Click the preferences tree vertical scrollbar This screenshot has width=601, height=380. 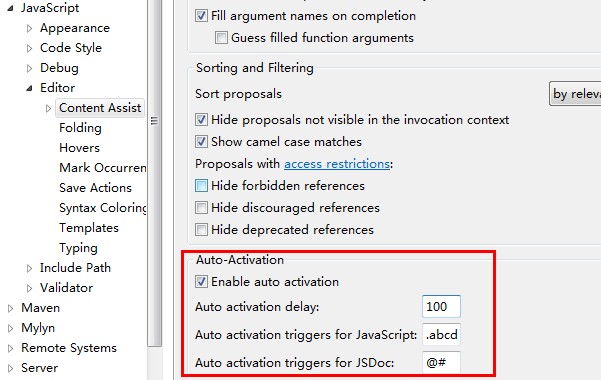(x=154, y=173)
